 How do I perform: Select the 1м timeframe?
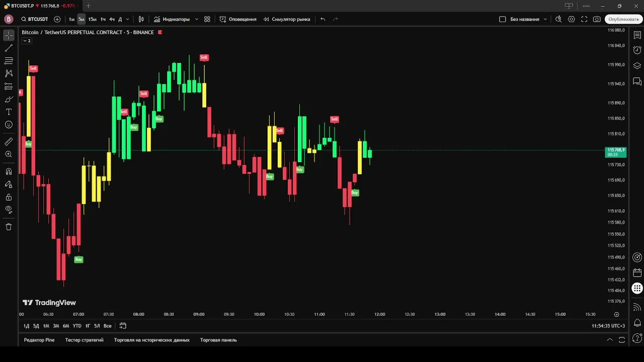pyautogui.click(x=71, y=19)
